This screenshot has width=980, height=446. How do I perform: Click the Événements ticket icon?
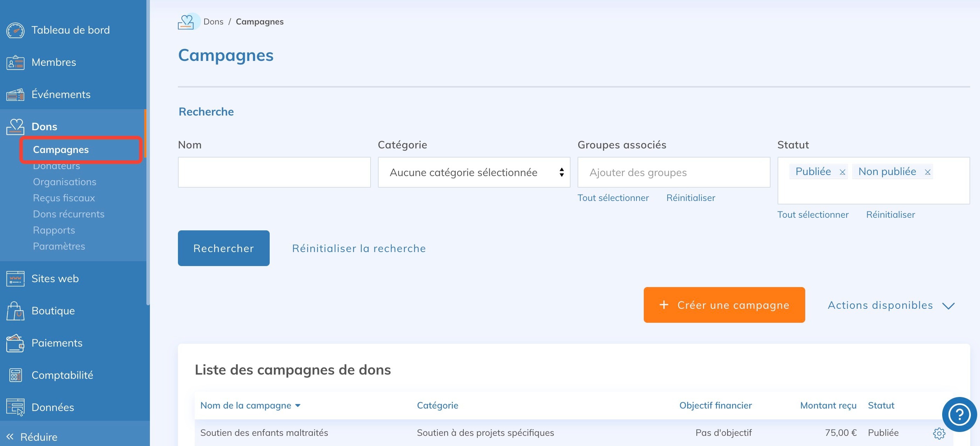(x=15, y=94)
